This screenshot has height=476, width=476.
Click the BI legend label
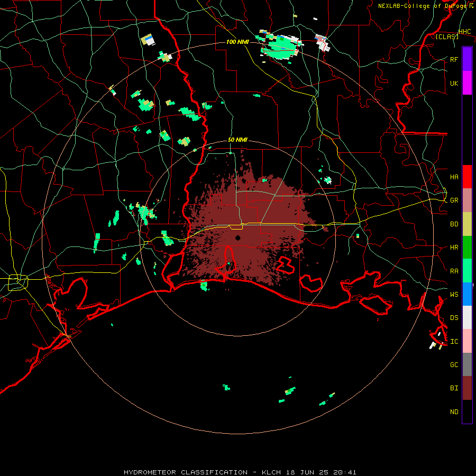click(454, 388)
